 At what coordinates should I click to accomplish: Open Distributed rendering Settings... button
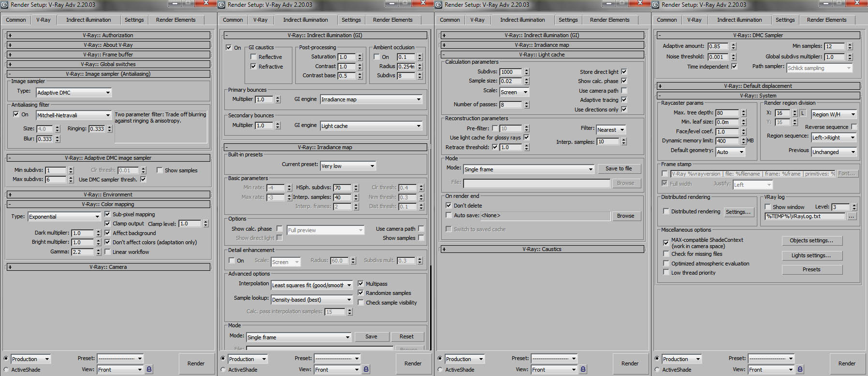point(738,212)
